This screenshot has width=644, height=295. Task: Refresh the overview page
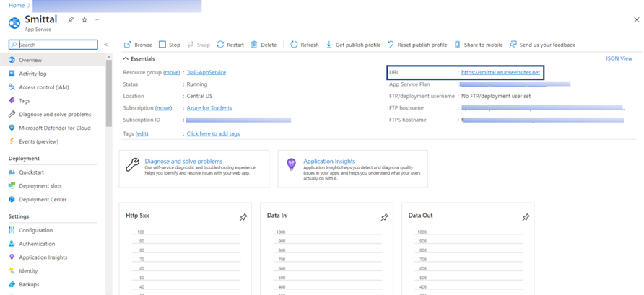tap(305, 45)
